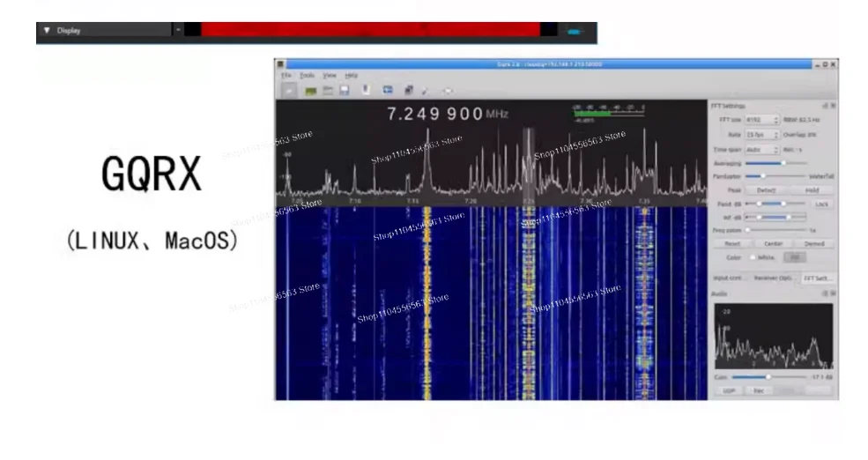Click the audio Gain slider
Viewport: 868px width, 460px height.
pyautogui.click(x=769, y=377)
